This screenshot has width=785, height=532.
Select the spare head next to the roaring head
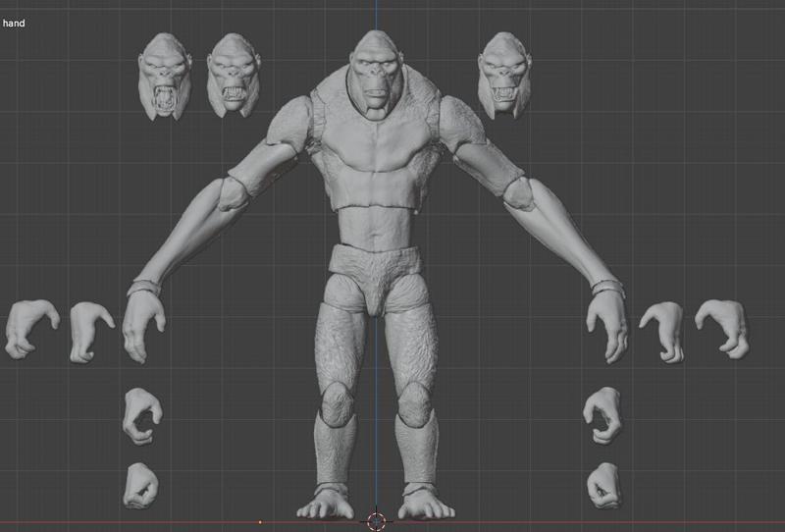(234, 76)
